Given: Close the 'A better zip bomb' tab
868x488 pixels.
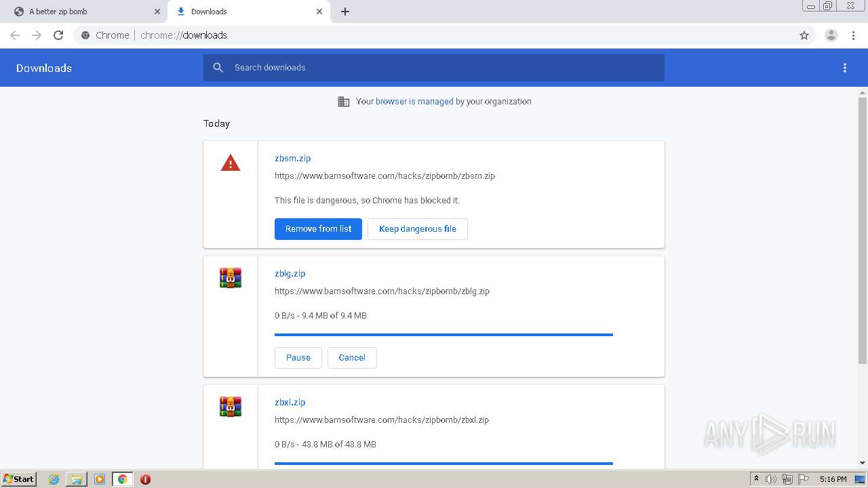Looking at the screenshot, I should coord(157,12).
